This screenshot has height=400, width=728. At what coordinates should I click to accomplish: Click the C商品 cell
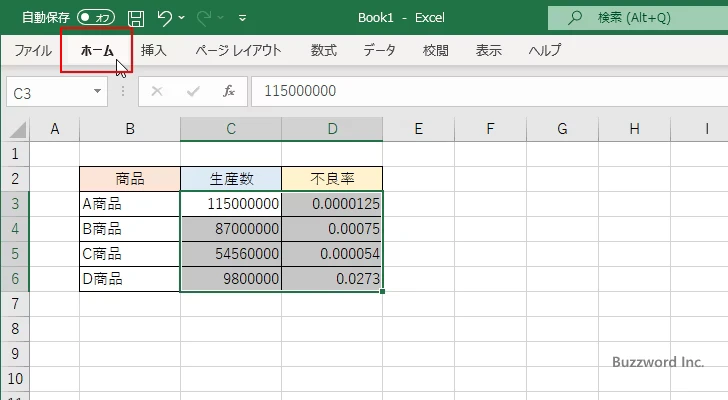130,254
